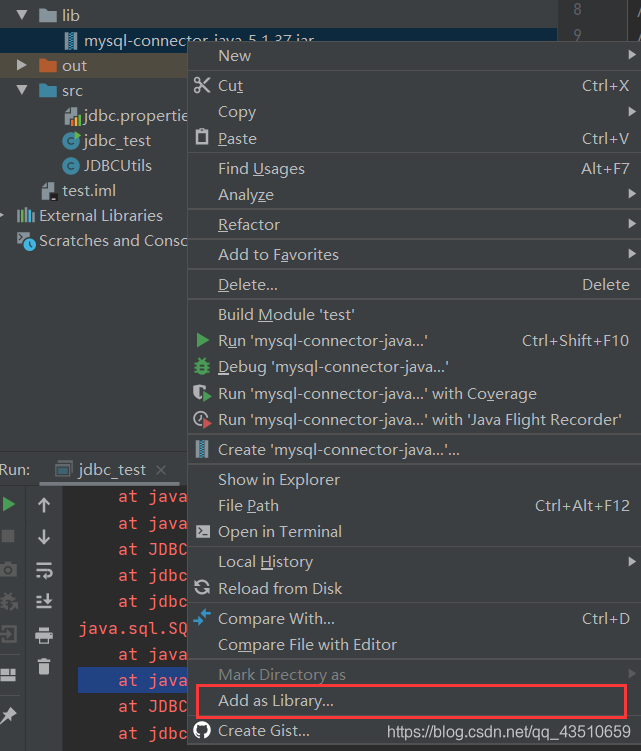Viewport: 641px width, 751px height.
Task: Click the Compare With arrows icon
Action: pyautogui.click(x=202, y=617)
